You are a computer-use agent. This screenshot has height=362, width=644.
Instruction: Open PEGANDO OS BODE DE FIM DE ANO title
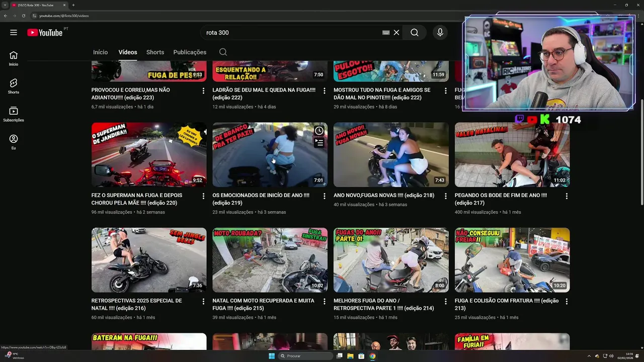pyautogui.click(x=501, y=199)
